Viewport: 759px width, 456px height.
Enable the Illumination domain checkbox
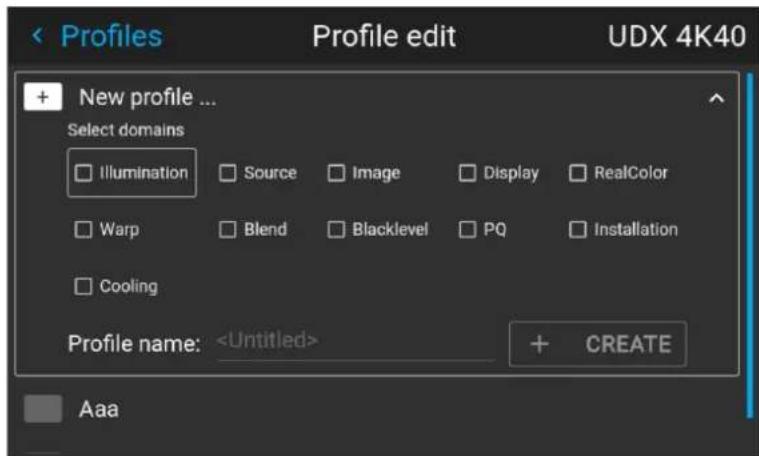tap(83, 173)
